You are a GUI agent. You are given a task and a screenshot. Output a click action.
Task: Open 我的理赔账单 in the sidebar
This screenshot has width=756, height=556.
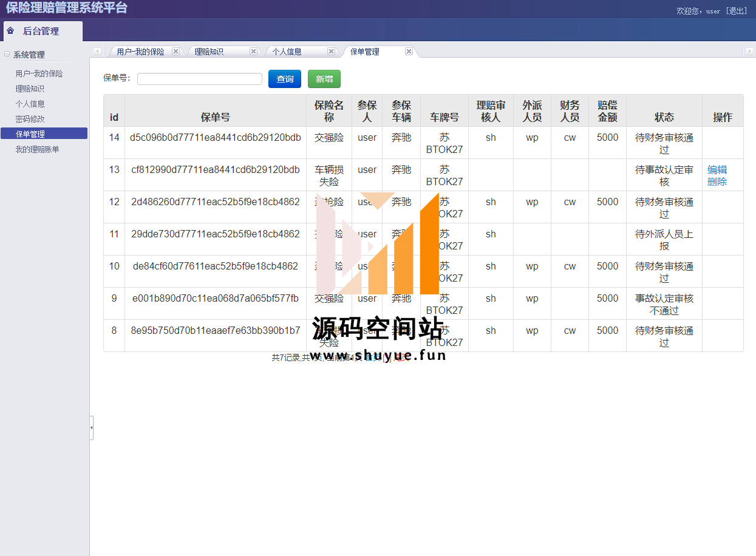[38, 149]
